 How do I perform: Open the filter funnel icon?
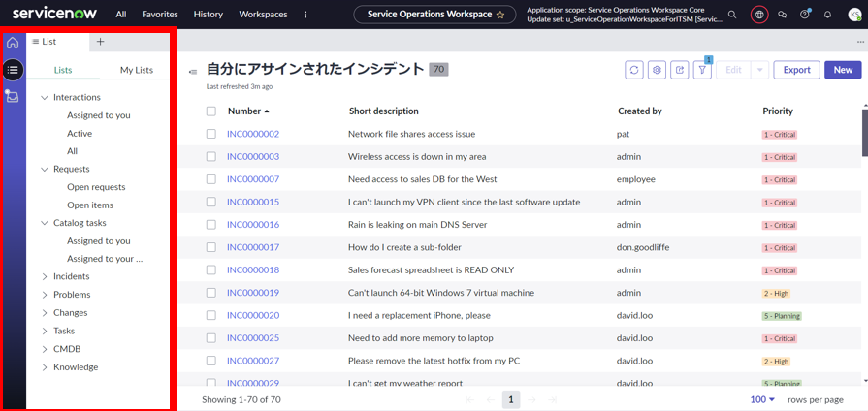[x=702, y=70]
